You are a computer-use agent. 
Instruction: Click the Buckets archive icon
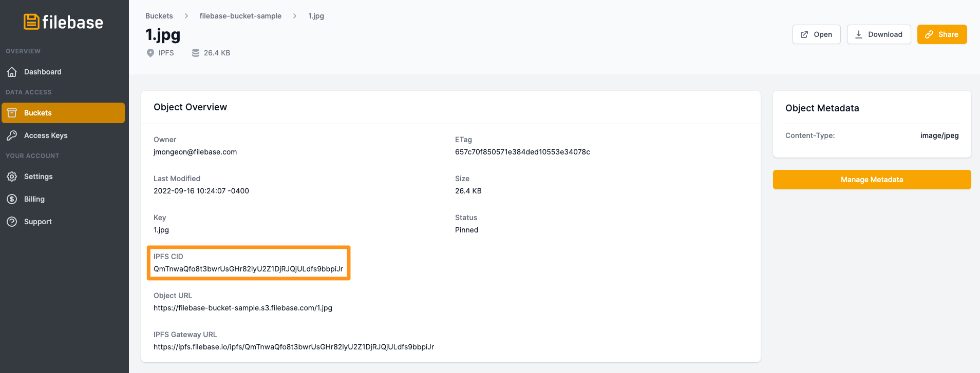point(12,113)
